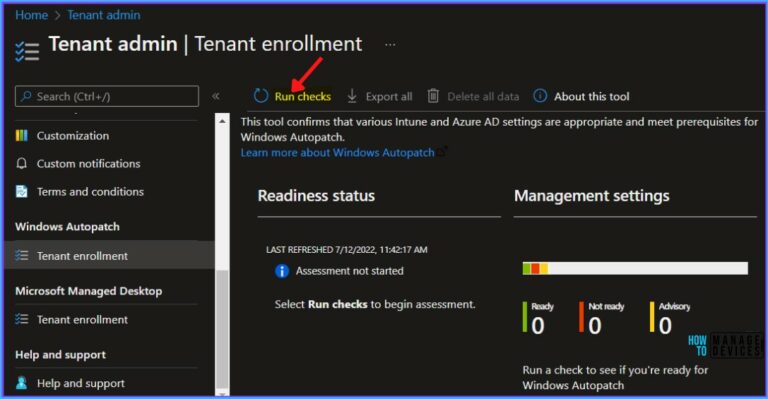Click green segment of management settings bar
Image resolution: width=768 pixels, height=399 pixels.
(527, 268)
